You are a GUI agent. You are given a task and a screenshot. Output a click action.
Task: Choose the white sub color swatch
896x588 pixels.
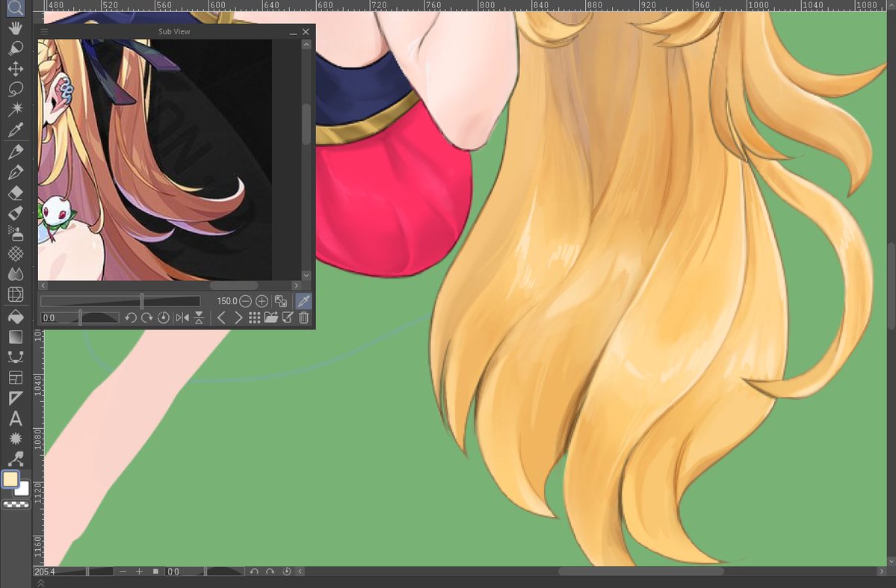point(23,489)
